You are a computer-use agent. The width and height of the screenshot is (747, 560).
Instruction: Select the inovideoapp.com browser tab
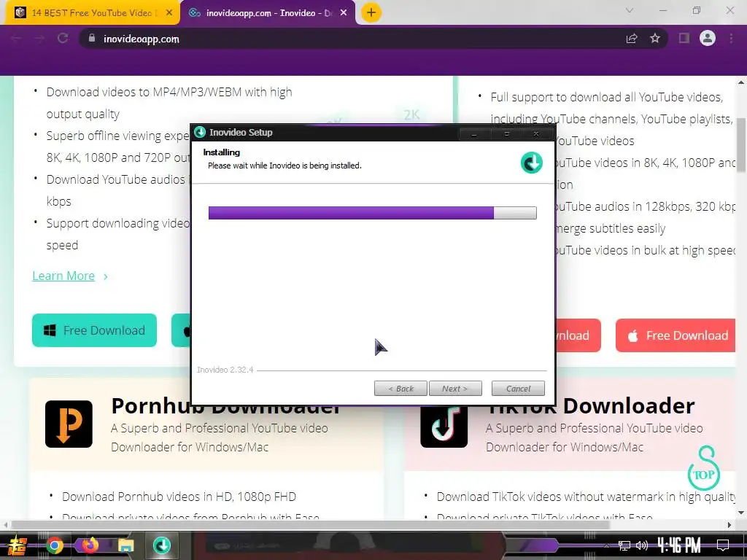(x=268, y=13)
